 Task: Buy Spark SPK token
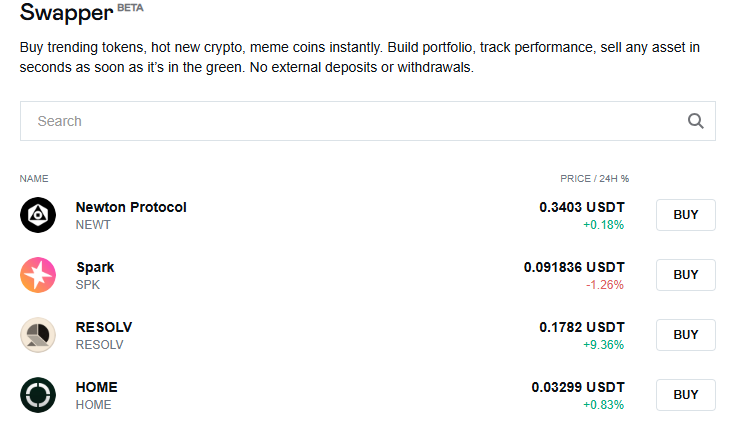pyautogui.click(x=686, y=275)
